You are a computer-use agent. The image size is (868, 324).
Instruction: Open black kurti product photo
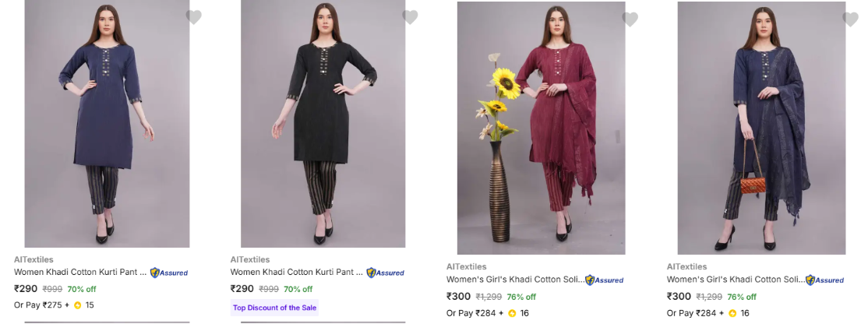pyautogui.click(x=323, y=125)
